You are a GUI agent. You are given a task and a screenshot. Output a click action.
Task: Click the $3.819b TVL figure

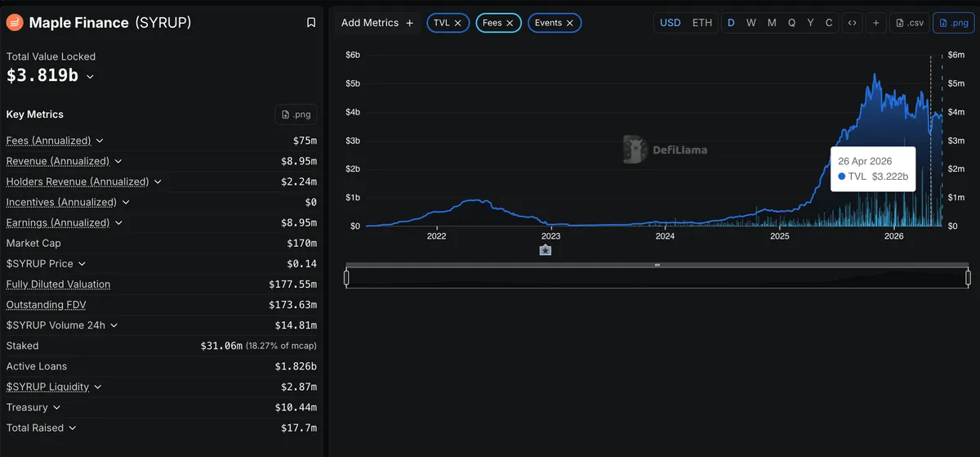(x=42, y=76)
